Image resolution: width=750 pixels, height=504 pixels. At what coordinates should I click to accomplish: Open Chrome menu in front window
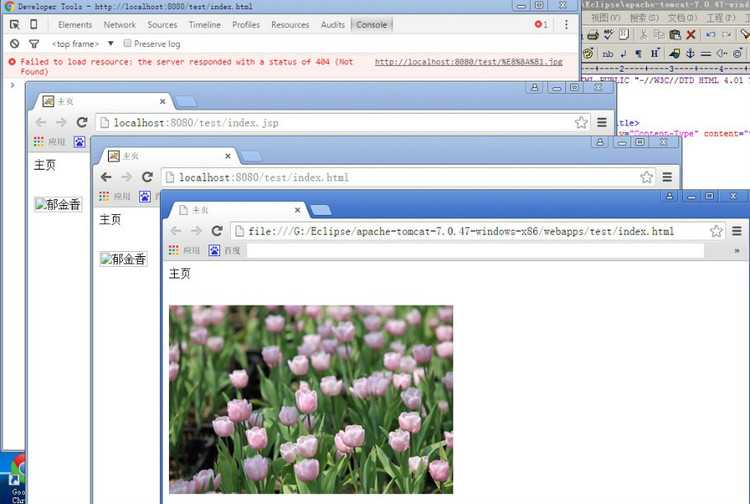(737, 231)
